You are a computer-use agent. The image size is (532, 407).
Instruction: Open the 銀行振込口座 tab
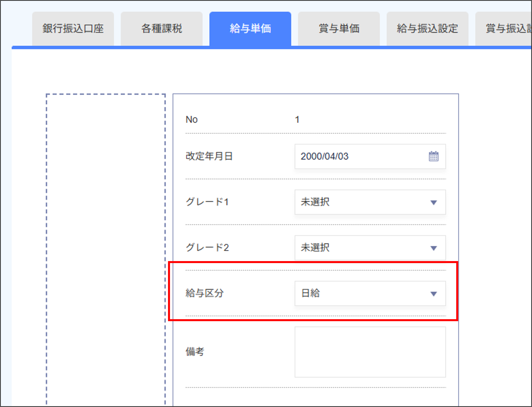coord(73,28)
